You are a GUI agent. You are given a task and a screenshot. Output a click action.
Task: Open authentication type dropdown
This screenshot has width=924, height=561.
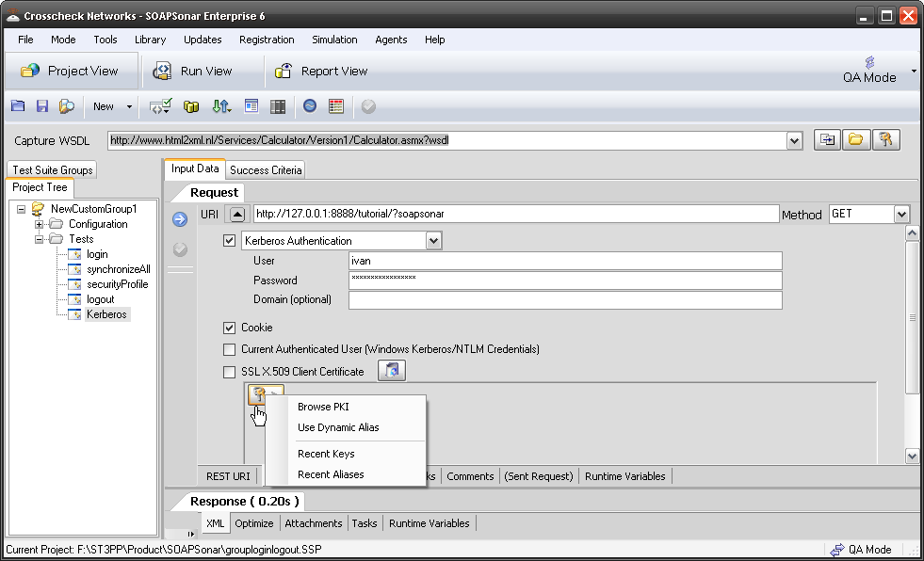coord(433,241)
